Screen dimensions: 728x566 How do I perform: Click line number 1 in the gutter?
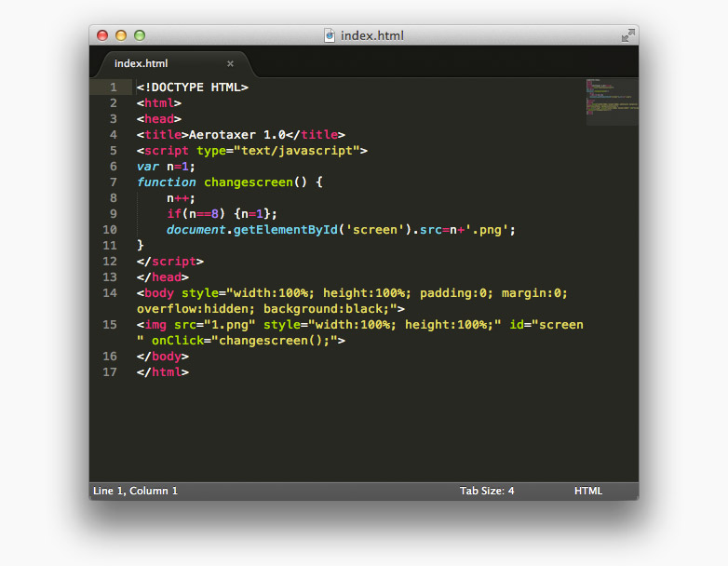tap(114, 88)
